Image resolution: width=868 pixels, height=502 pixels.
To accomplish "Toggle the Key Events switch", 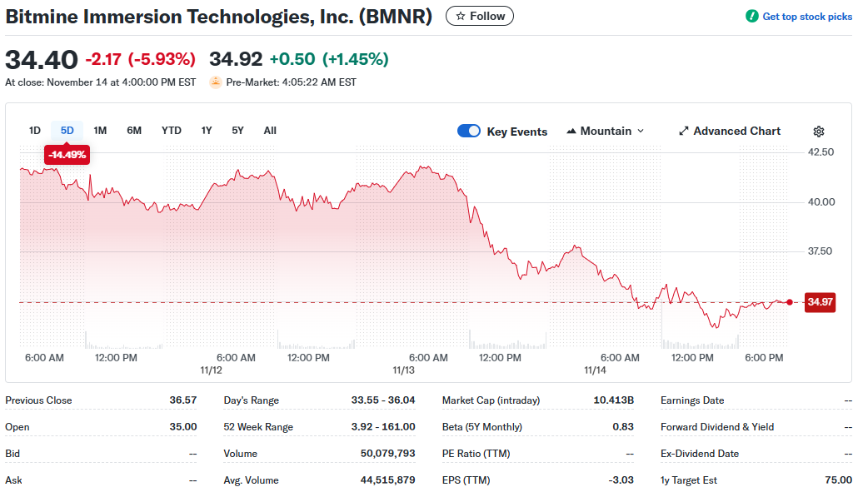I will click(469, 131).
